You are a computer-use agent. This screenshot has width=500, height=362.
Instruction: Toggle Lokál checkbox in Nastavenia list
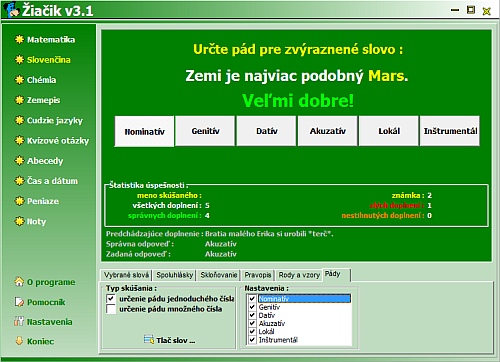pyautogui.click(x=252, y=332)
